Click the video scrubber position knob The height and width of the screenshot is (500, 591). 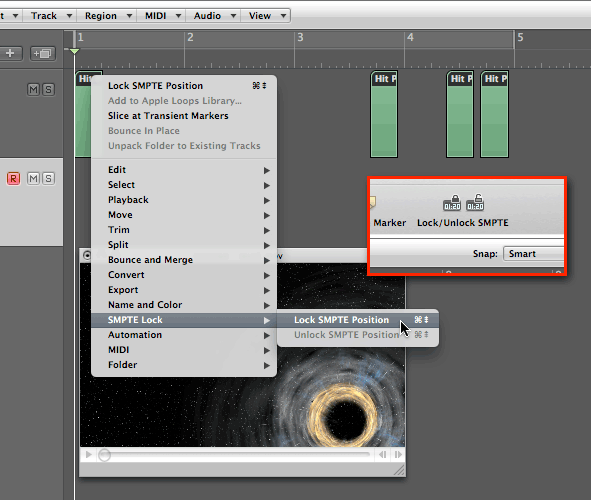pos(104,455)
